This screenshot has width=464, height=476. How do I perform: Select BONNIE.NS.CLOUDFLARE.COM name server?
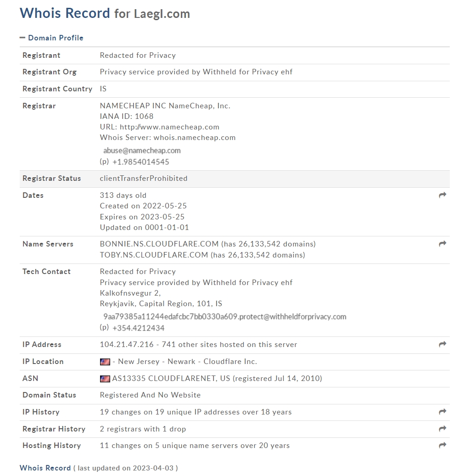click(x=159, y=244)
